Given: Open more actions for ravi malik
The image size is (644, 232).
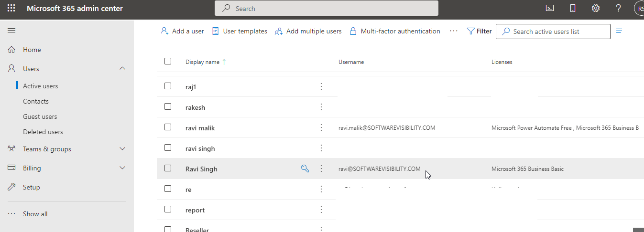Looking at the screenshot, I should 321,127.
